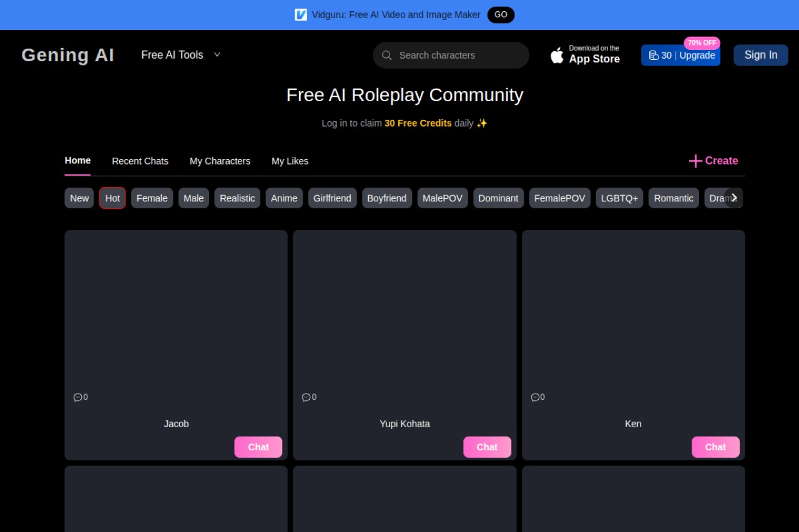Click the Download on the App Store text

point(594,55)
